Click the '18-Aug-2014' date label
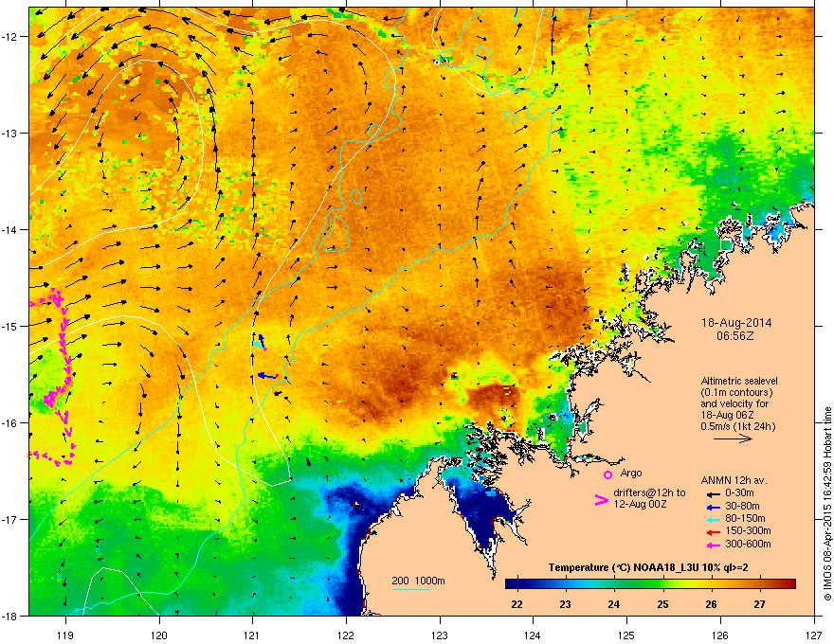 point(736,323)
